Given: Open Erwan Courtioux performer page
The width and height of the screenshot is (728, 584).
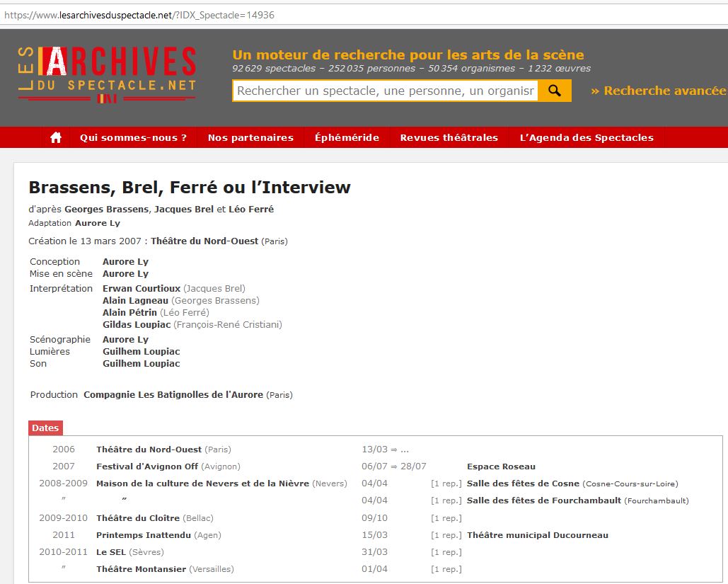Looking at the screenshot, I should coord(141,288).
